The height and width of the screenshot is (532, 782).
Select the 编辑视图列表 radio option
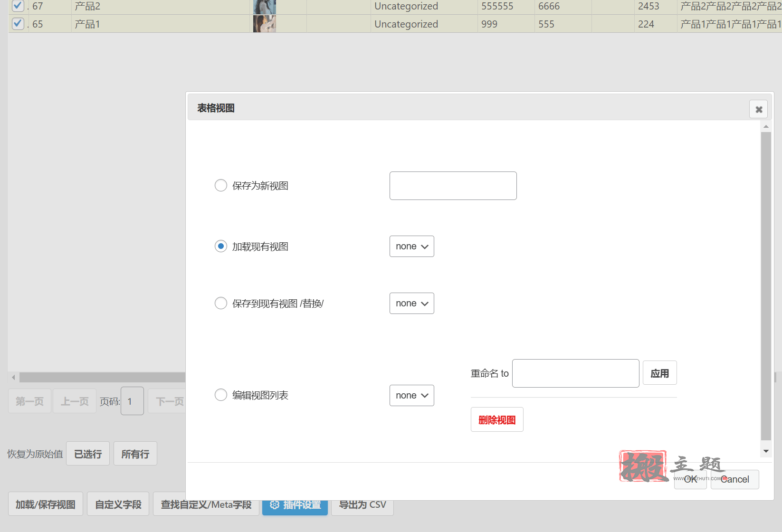tap(221, 395)
